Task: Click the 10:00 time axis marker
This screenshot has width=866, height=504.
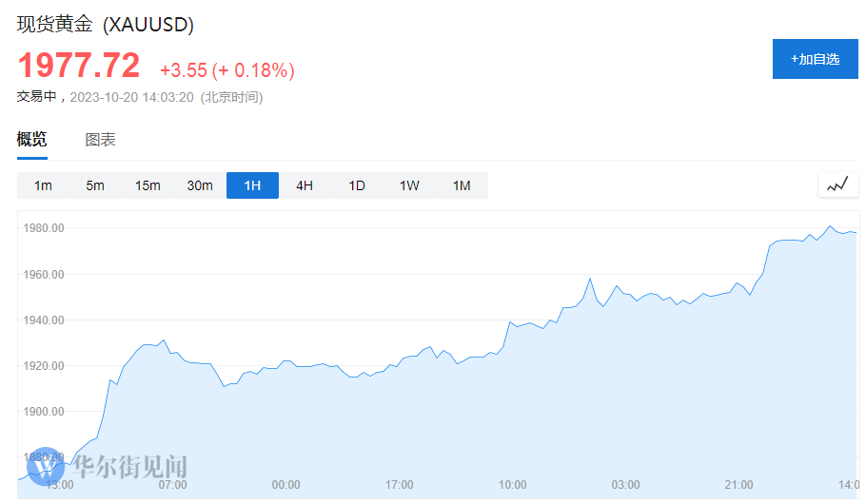Action: (x=512, y=485)
